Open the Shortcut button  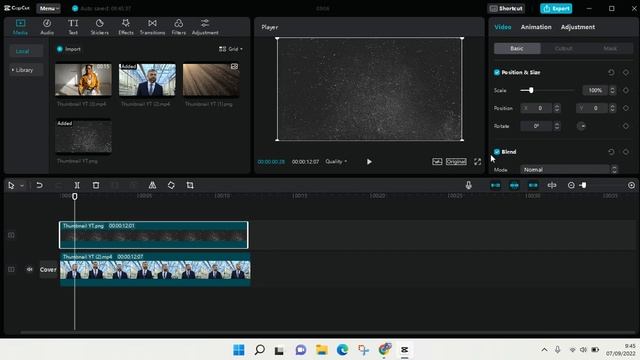(506, 8)
